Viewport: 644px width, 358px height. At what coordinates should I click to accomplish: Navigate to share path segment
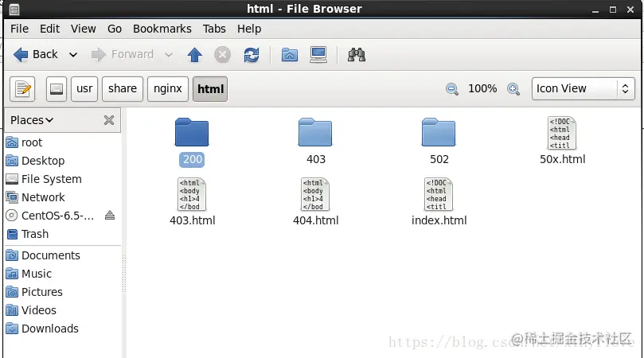coord(123,88)
